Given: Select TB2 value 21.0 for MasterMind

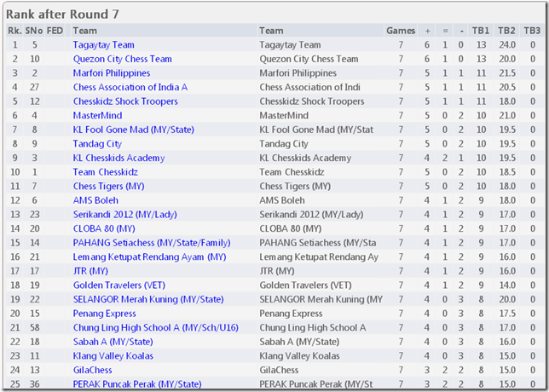Looking at the screenshot, I should 507,116.
